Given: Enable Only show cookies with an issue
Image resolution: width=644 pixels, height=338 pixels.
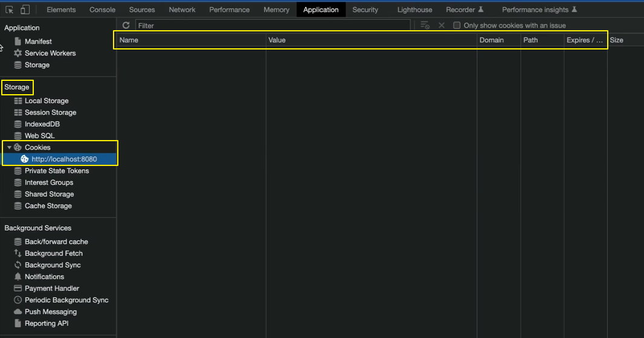Looking at the screenshot, I should (457, 25).
